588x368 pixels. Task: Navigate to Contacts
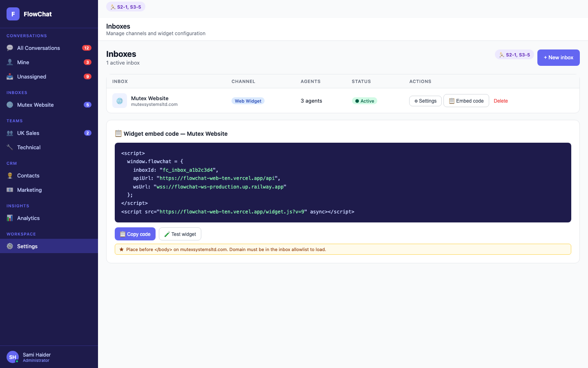coord(49,175)
